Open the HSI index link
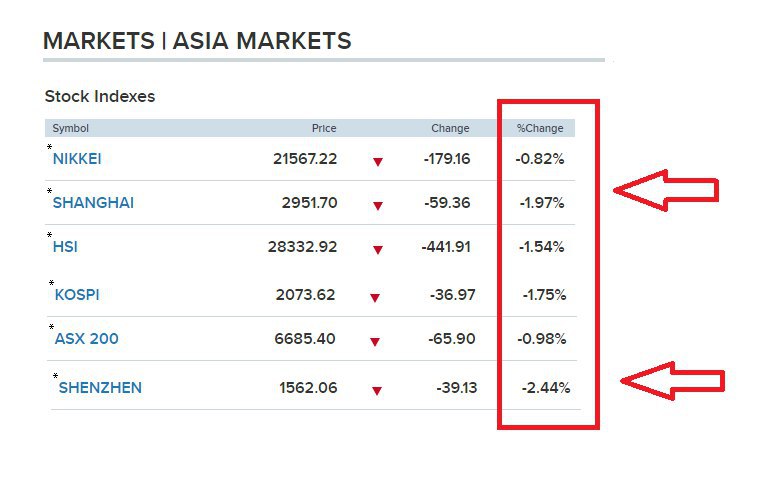 tap(65, 247)
